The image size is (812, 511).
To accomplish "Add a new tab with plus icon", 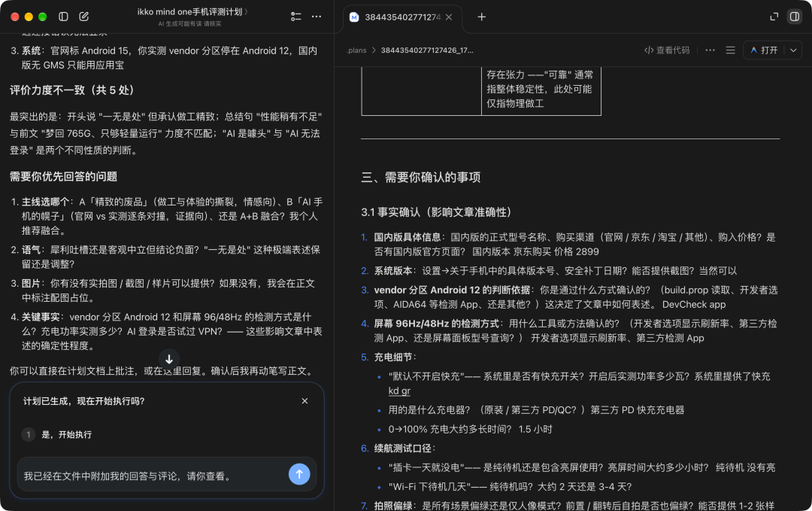I will pos(482,17).
